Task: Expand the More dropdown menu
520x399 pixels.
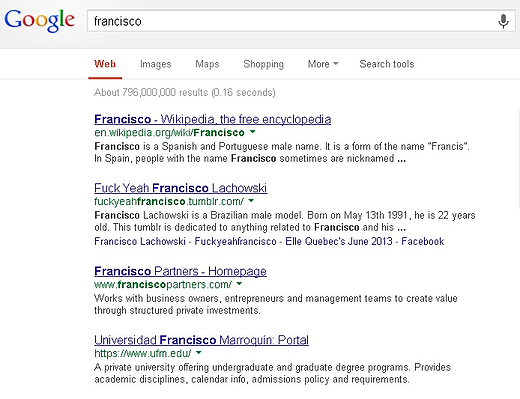Action: click(323, 64)
